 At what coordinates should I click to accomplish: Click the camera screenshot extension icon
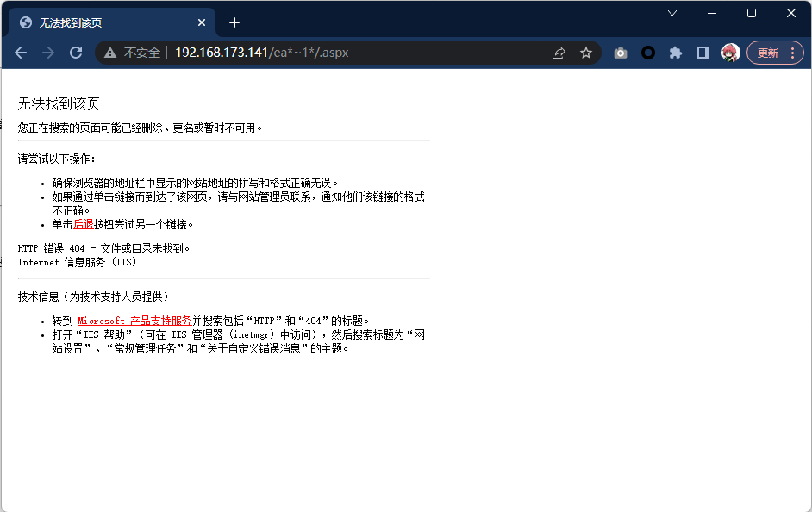pyautogui.click(x=621, y=53)
